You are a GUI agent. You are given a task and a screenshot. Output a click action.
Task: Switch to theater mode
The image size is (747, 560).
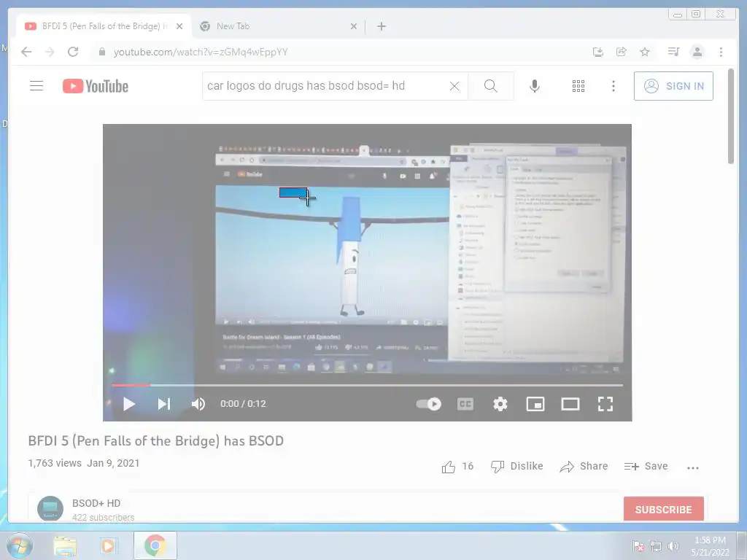[x=570, y=404]
